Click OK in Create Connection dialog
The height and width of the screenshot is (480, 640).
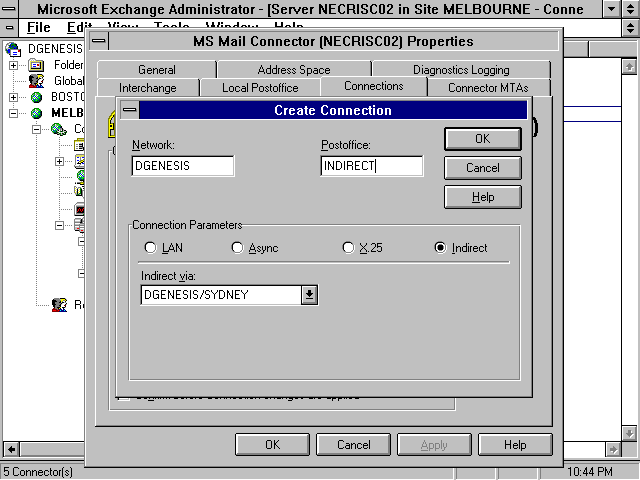[x=483, y=139]
